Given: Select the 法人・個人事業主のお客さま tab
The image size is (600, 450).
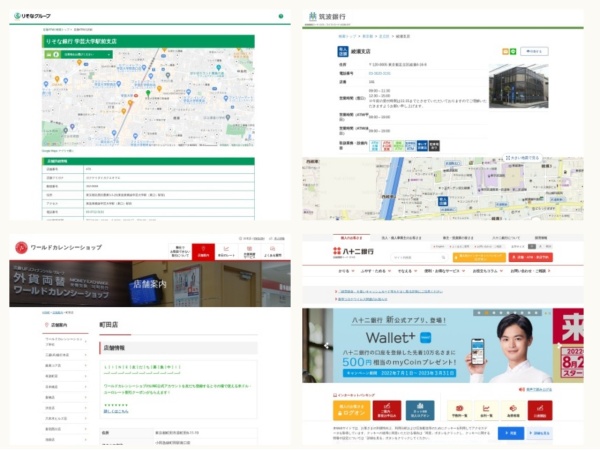Looking at the screenshot, I should [401, 238].
